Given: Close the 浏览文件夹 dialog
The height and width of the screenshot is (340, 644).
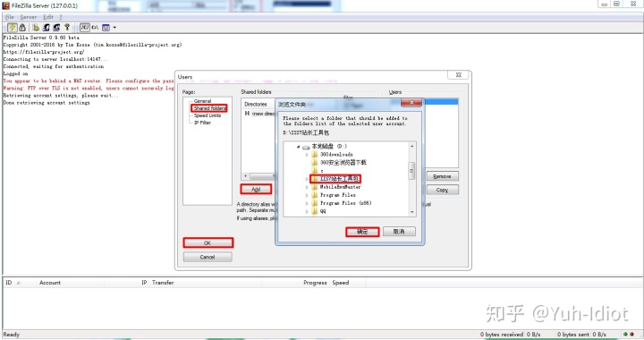Looking at the screenshot, I should point(411,102).
